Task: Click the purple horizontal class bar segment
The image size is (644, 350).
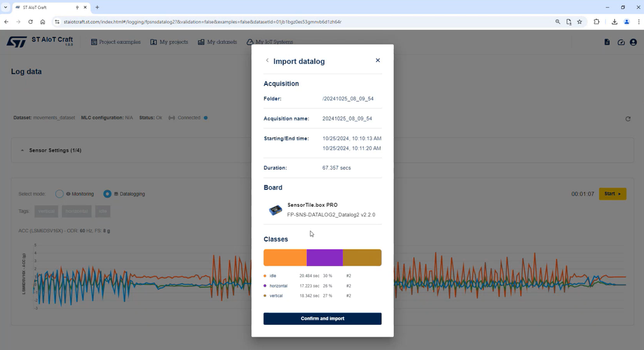Action: click(x=325, y=258)
